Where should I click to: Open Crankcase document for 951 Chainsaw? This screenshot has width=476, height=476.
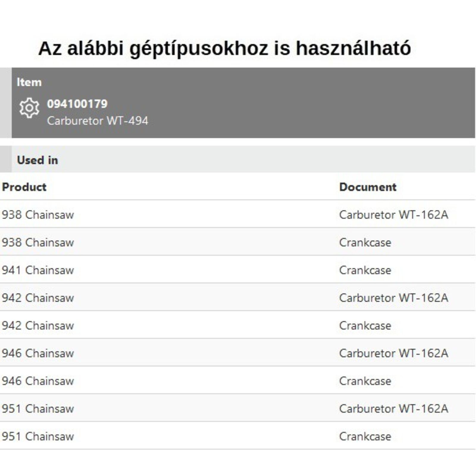coord(365,436)
